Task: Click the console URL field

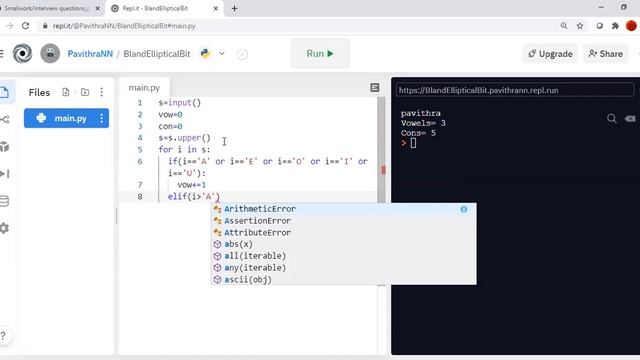Action: [x=515, y=90]
